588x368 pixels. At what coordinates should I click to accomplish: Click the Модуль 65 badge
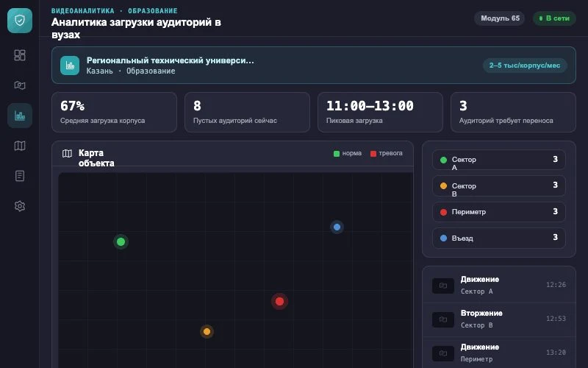pos(500,18)
